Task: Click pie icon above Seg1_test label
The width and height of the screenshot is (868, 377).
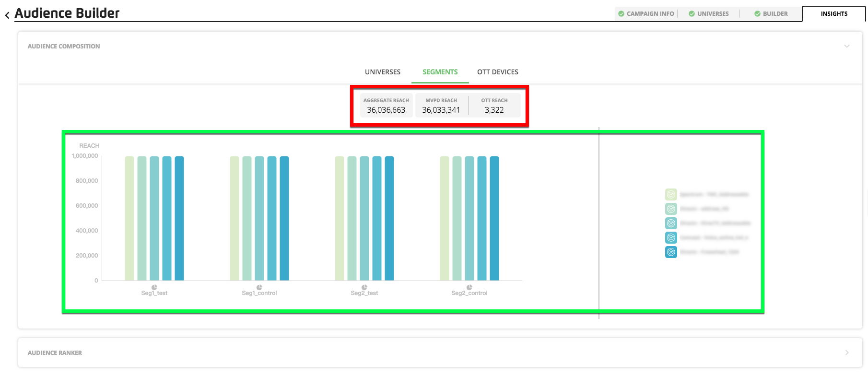Action: [x=154, y=287]
